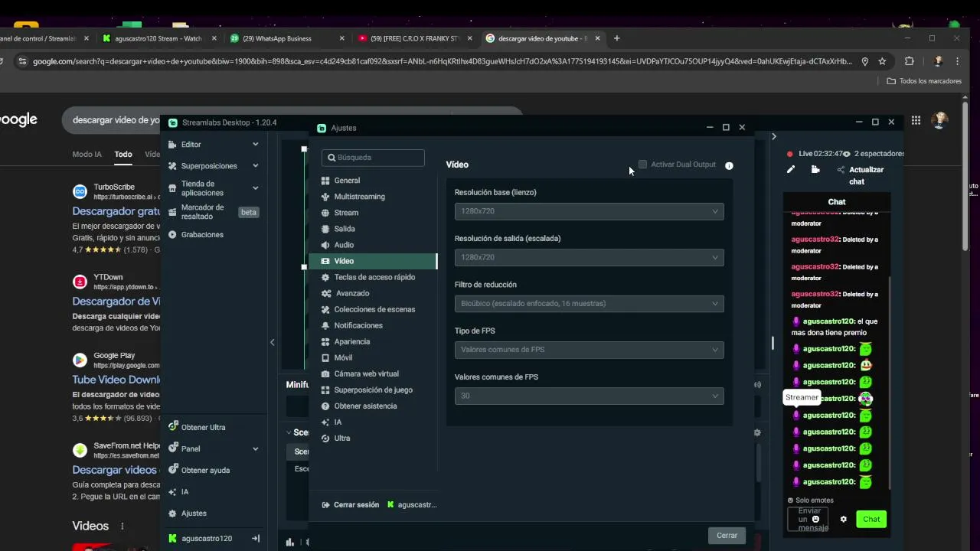Click the camera icon in the chat panel header
The image size is (980, 551).
[x=815, y=170]
